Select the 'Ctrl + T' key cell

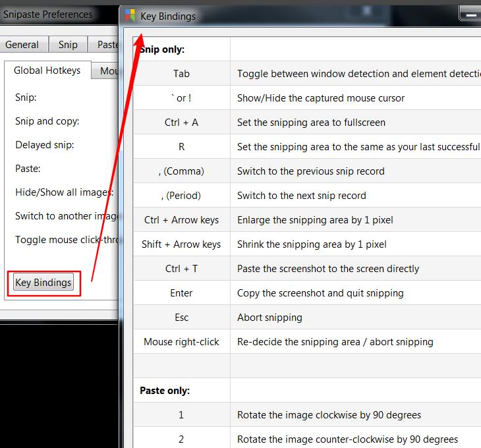182,269
